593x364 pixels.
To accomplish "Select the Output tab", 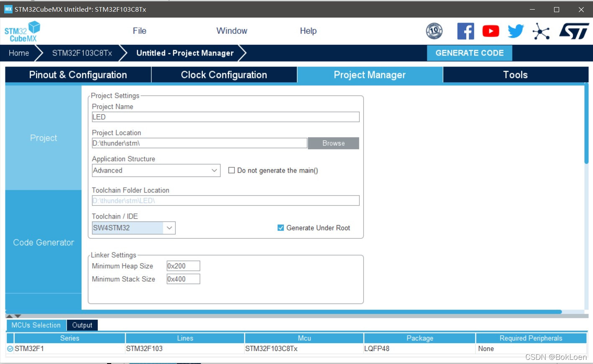I will pyautogui.click(x=82, y=325).
